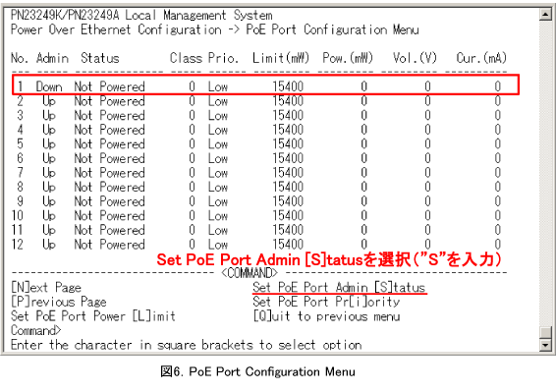Select the [P]revious Page command
Image resolution: width=556 pixels, height=392 pixels.
(59, 302)
